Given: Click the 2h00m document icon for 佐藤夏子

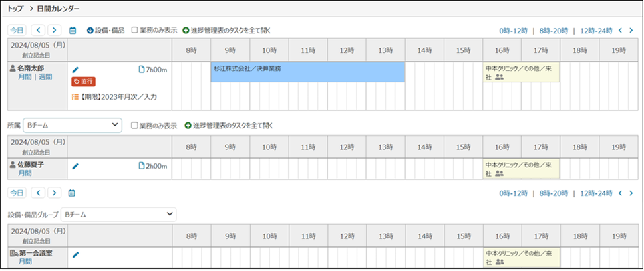Looking at the screenshot, I should 141,165.
